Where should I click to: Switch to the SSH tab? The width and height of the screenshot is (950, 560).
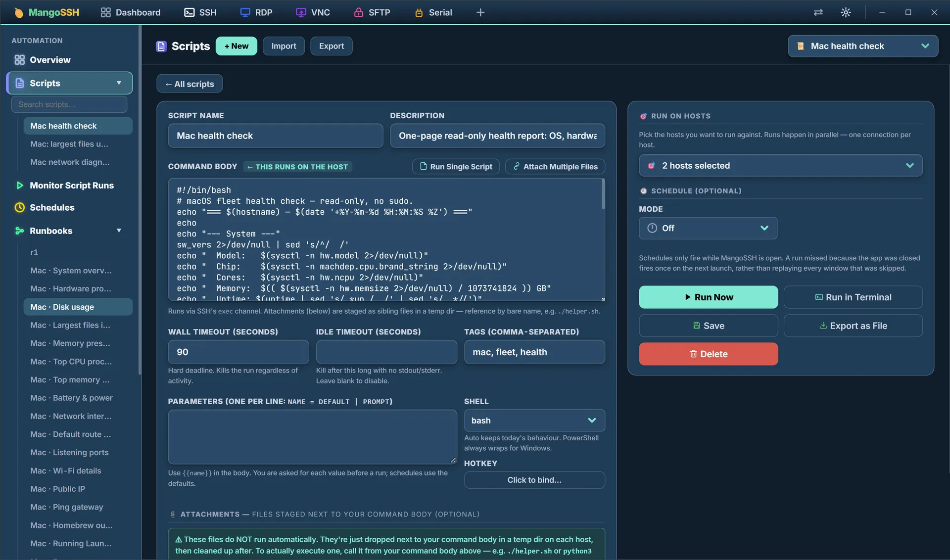coord(200,12)
